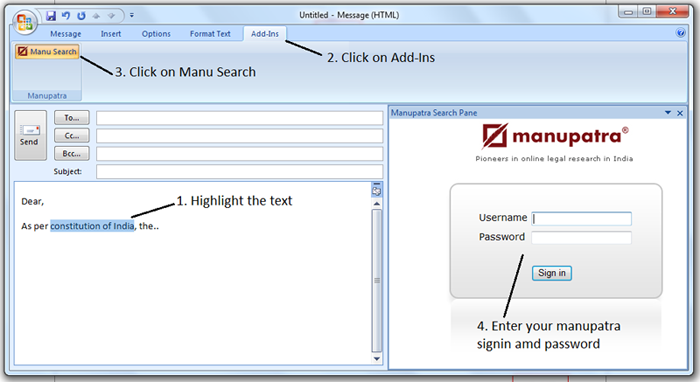700x382 pixels.
Task: Click the highlighted text 'constitution of India'
Action: point(92,226)
